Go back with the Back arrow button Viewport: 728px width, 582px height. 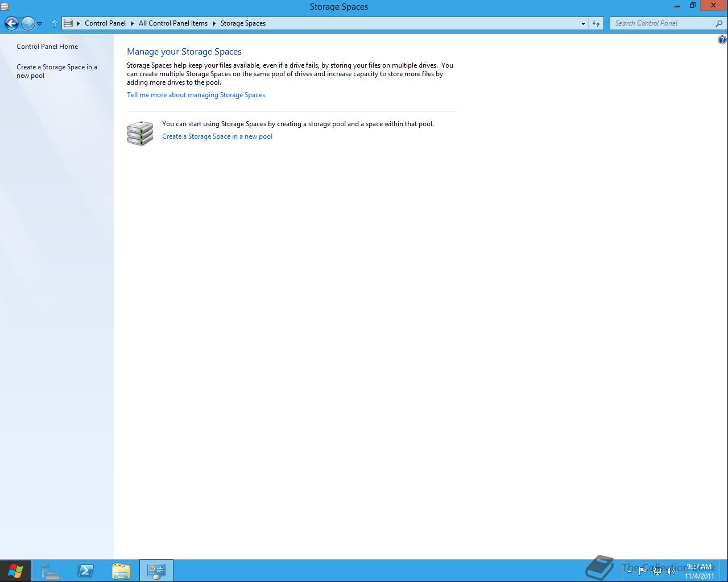pos(11,23)
